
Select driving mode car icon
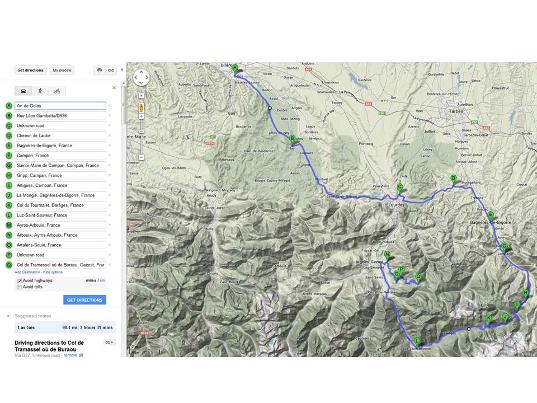23,91
